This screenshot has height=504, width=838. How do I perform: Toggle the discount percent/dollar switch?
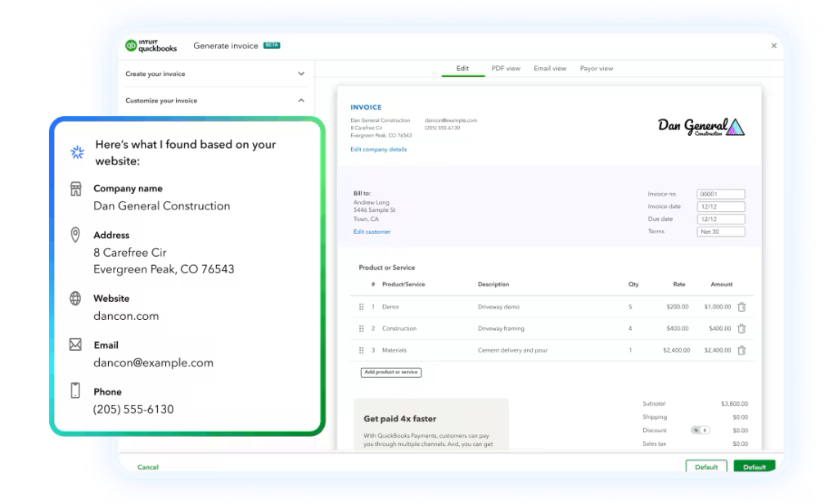click(701, 430)
